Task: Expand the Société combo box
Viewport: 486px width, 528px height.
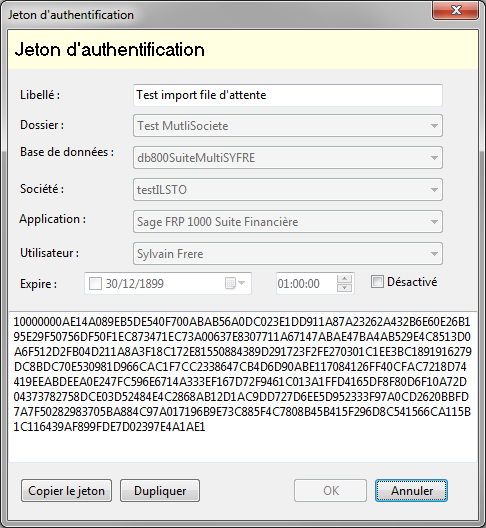Action: coord(288,190)
